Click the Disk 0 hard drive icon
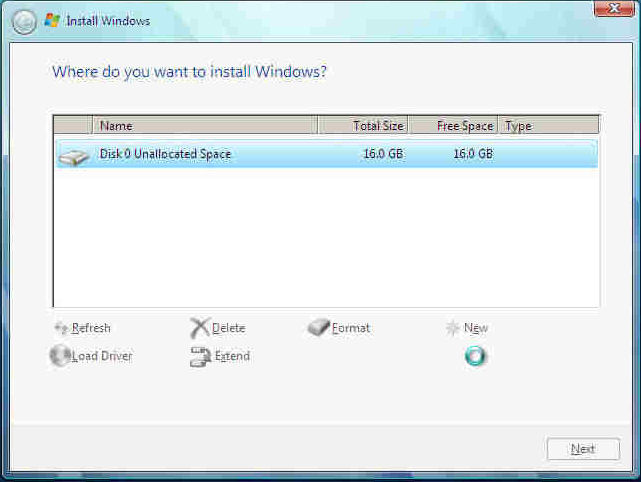Image resolution: width=641 pixels, height=482 pixels. point(73,155)
